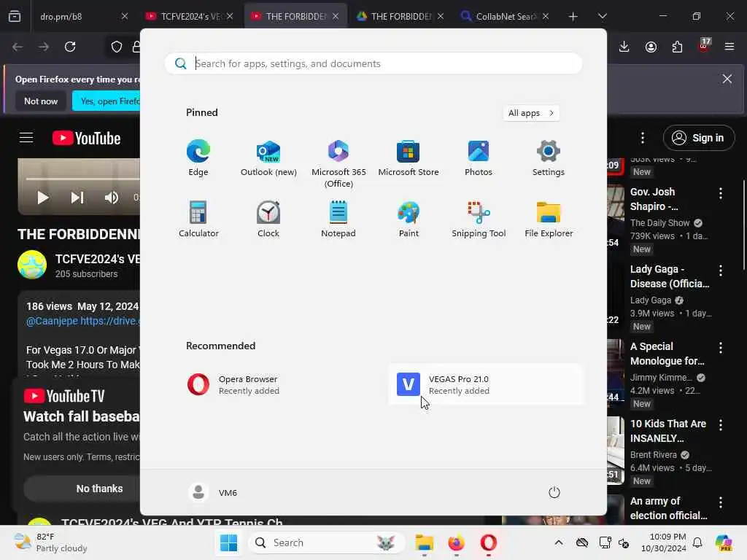The width and height of the screenshot is (747, 560).
Task: Open 10 Kids That Are INSANELY video
Action: point(668,430)
